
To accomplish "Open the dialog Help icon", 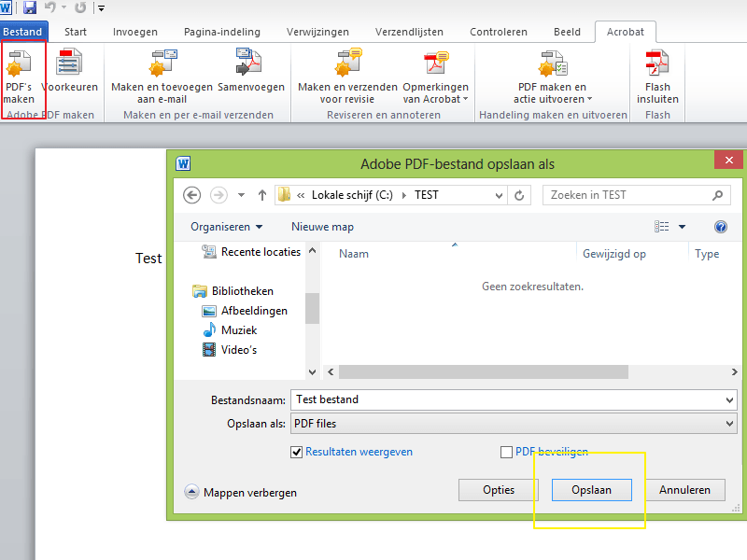I will pos(720,227).
